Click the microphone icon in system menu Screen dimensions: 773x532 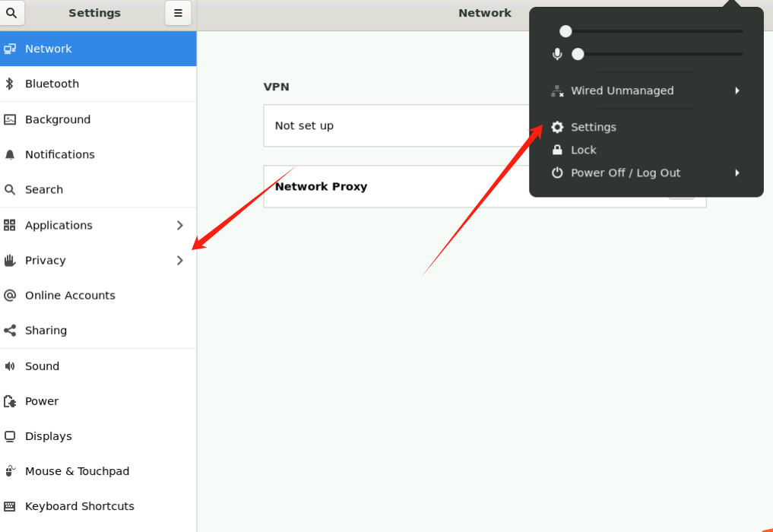[557, 54]
